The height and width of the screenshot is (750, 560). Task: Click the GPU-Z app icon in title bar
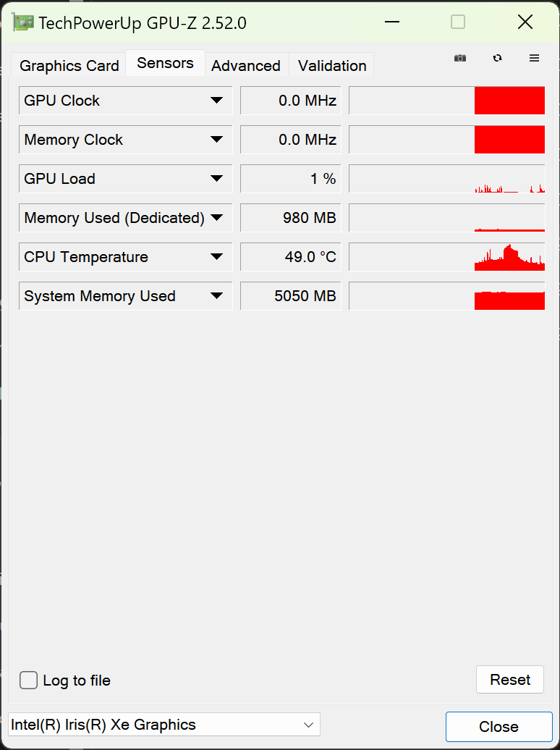click(22, 22)
